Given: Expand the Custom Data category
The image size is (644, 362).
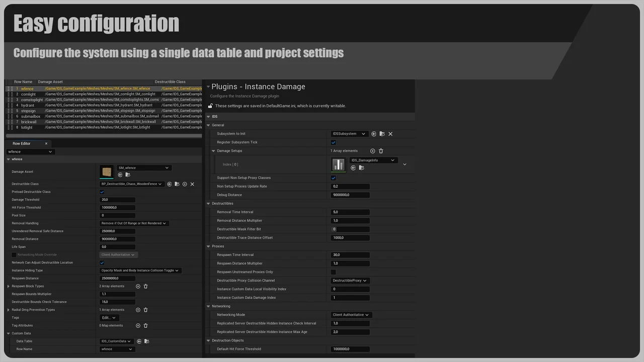Looking at the screenshot, I should pos(8,333).
